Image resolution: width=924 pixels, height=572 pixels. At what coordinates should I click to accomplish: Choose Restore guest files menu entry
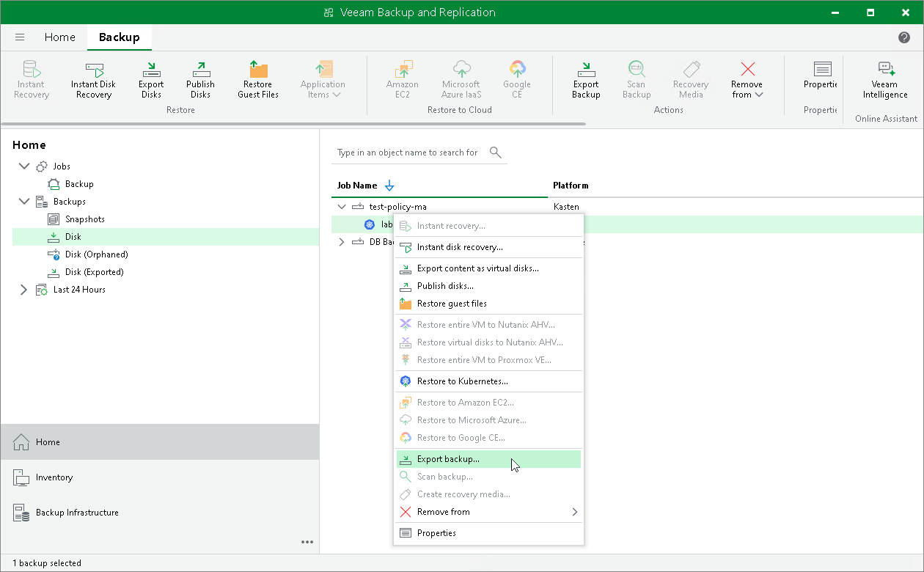pyautogui.click(x=488, y=304)
